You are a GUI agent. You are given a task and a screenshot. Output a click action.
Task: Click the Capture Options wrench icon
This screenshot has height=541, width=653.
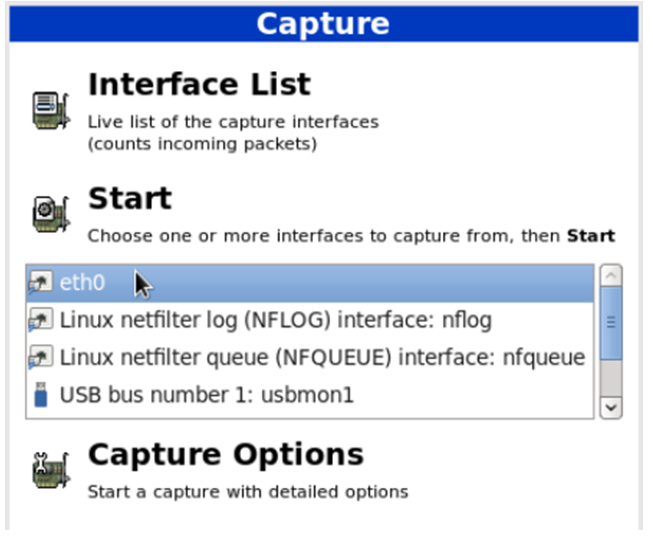(47, 470)
